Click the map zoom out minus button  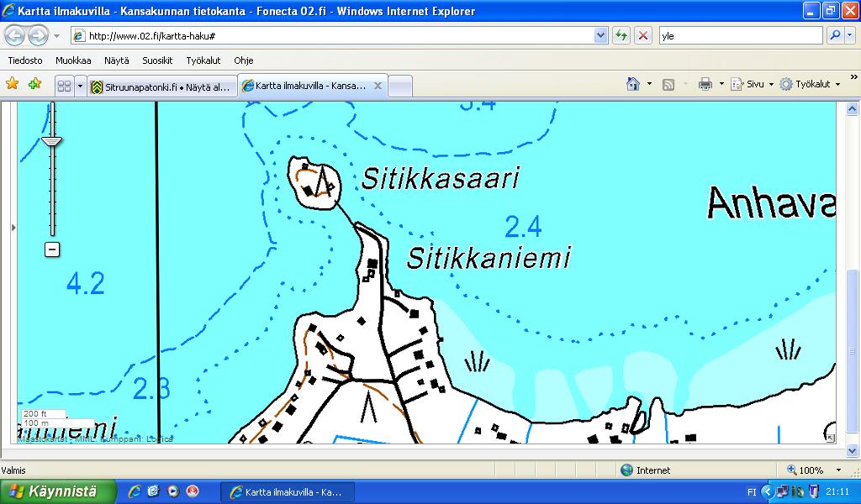52,249
